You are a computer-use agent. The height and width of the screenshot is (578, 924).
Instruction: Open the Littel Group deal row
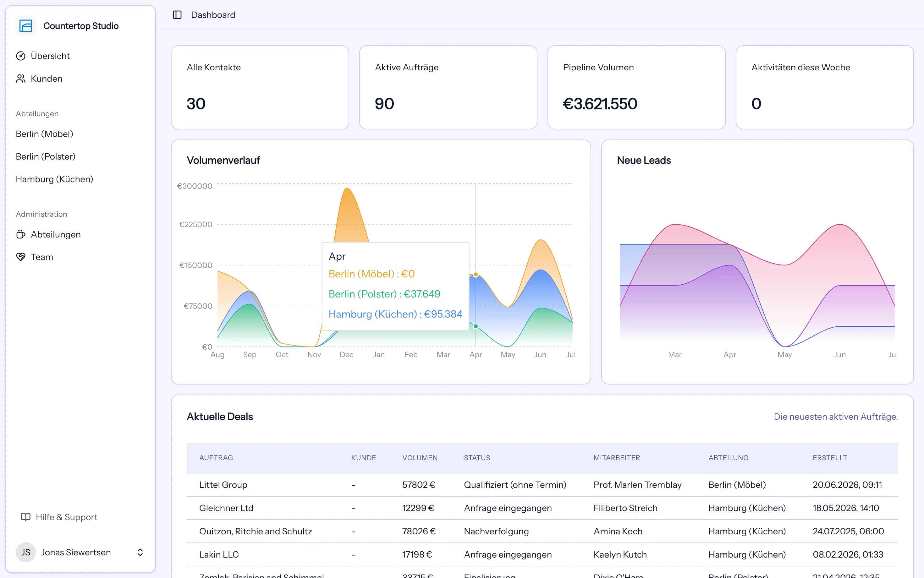click(x=542, y=485)
